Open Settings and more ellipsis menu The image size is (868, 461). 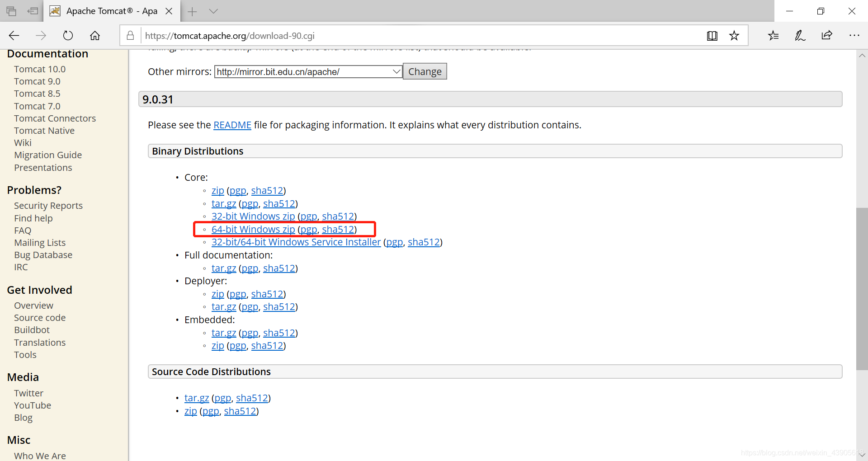854,36
